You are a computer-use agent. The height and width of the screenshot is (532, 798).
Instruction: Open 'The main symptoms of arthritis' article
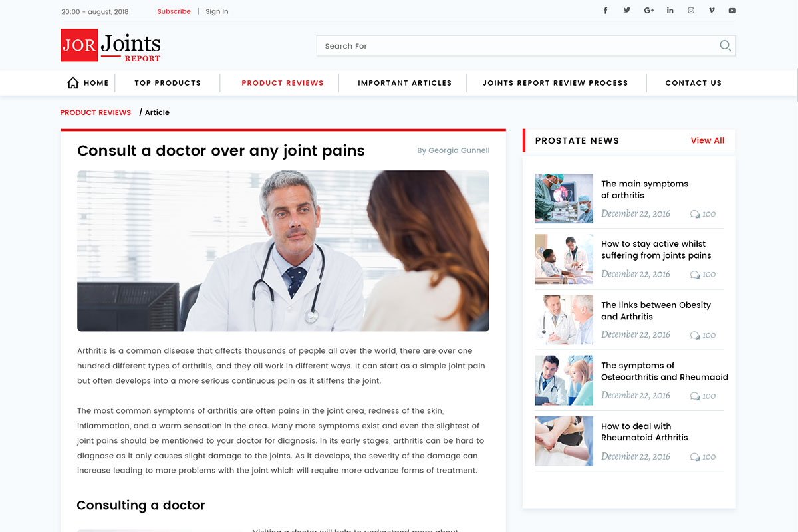coord(644,190)
